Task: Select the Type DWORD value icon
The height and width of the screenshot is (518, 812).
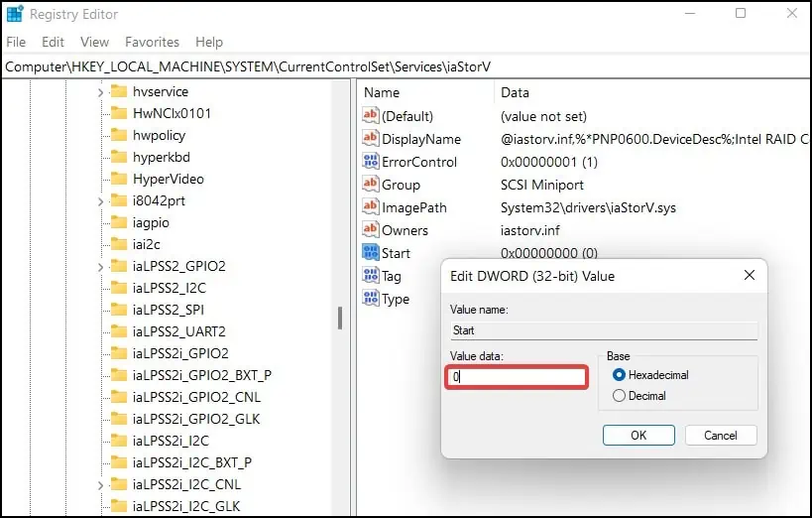Action: 370,298
